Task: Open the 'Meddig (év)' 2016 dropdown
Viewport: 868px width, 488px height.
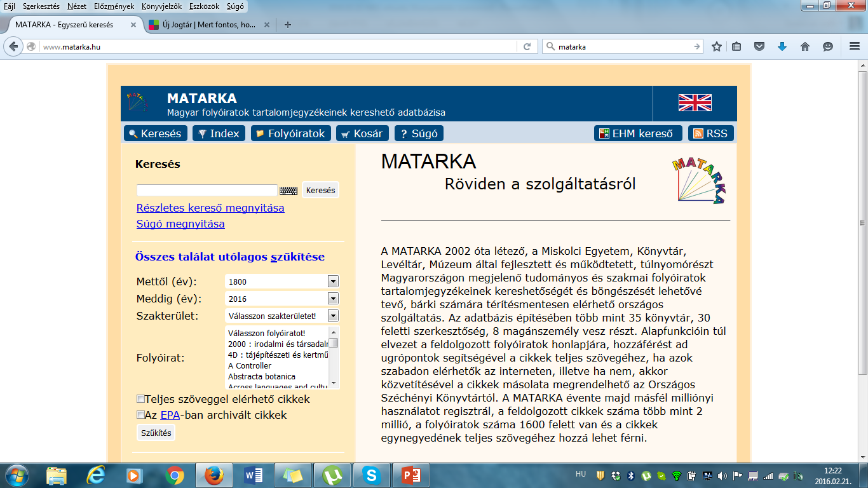Action: [282, 299]
